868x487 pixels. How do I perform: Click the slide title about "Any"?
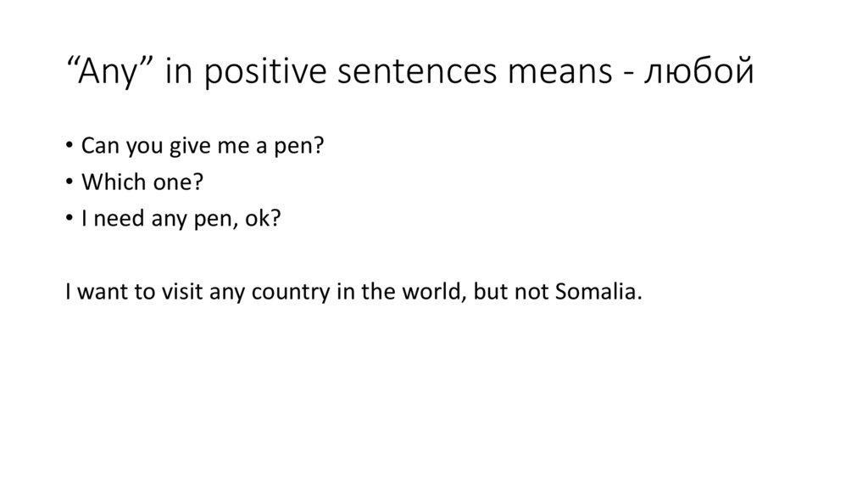[407, 73]
